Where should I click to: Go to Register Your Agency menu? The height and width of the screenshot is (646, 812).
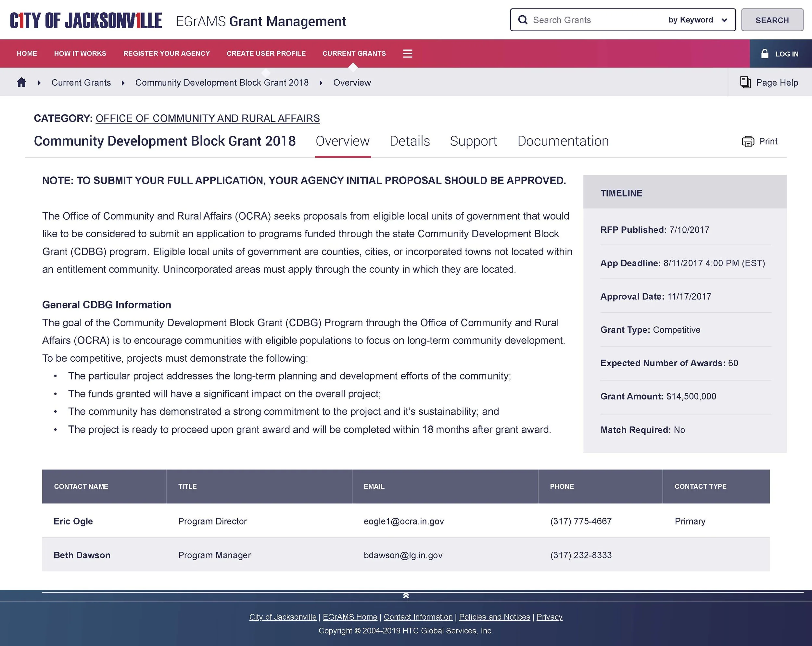[167, 54]
